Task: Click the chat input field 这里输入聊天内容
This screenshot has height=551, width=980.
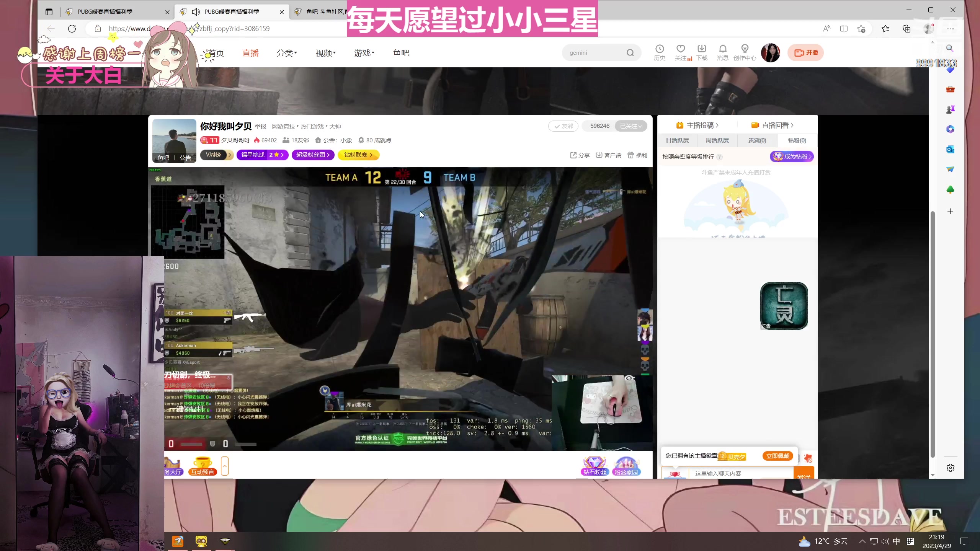Action: pyautogui.click(x=741, y=473)
